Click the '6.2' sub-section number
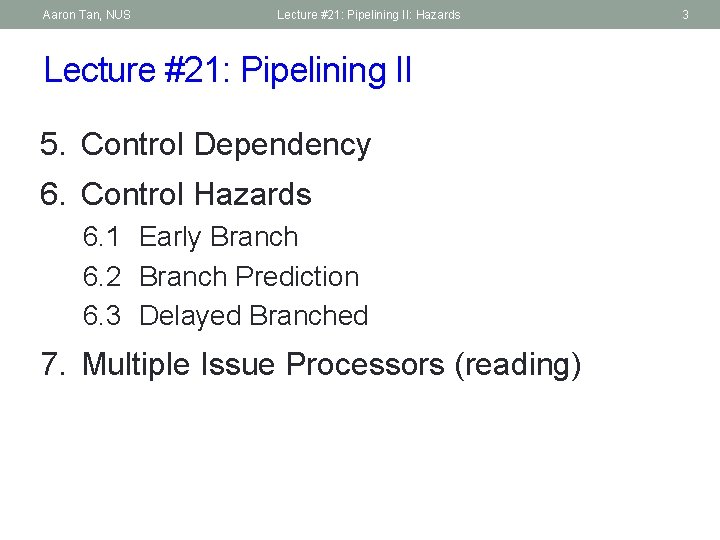Image resolution: width=720 pixels, height=540 pixels. [102, 276]
